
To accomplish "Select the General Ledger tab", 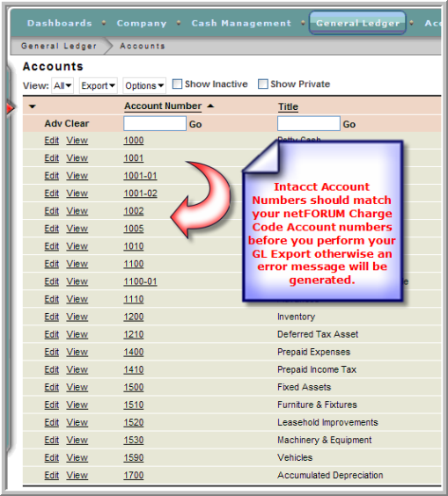I will click(x=357, y=23).
